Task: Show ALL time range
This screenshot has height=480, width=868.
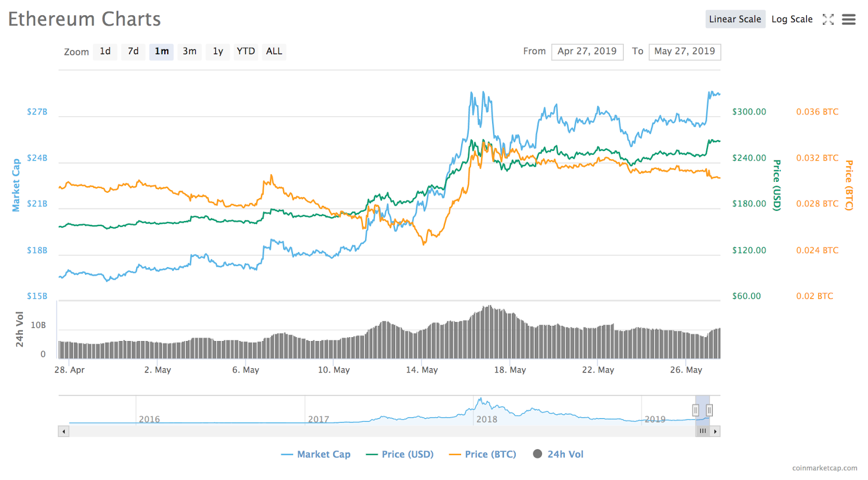Action: [274, 52]
